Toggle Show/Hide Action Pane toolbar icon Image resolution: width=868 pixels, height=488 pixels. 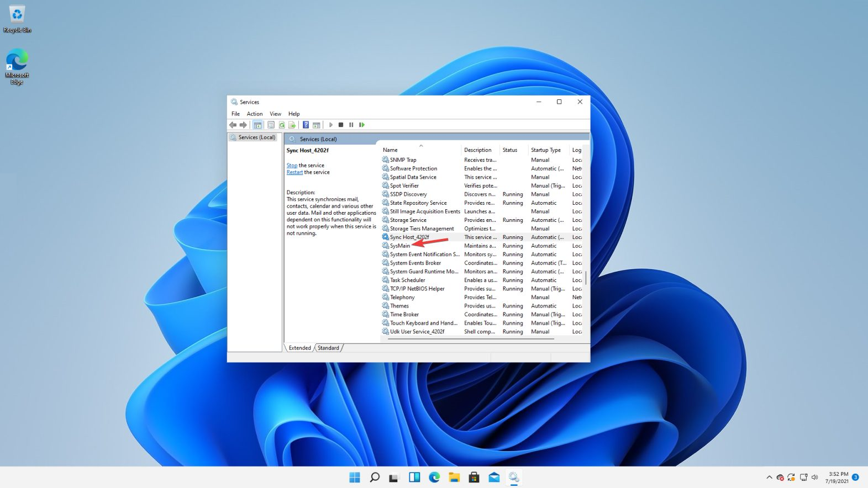point(316,125)
